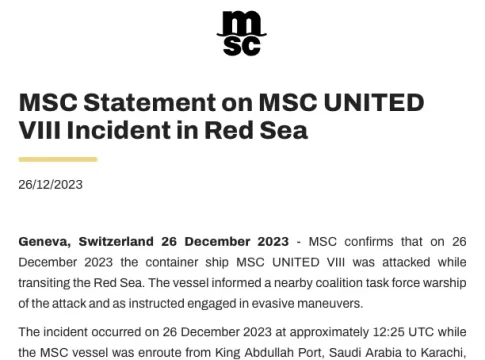Click the lowercase "sc" letters of the logo
485x360 pixels.
pyautogui.click(x=242, y=46)
